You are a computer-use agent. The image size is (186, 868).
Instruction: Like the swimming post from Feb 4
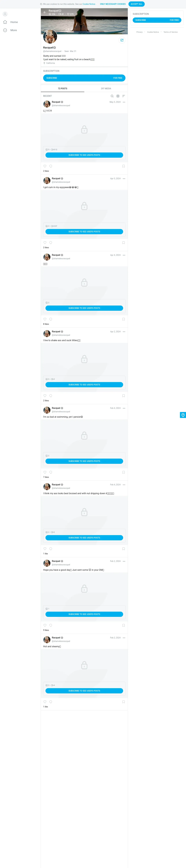tap(45, 472)
